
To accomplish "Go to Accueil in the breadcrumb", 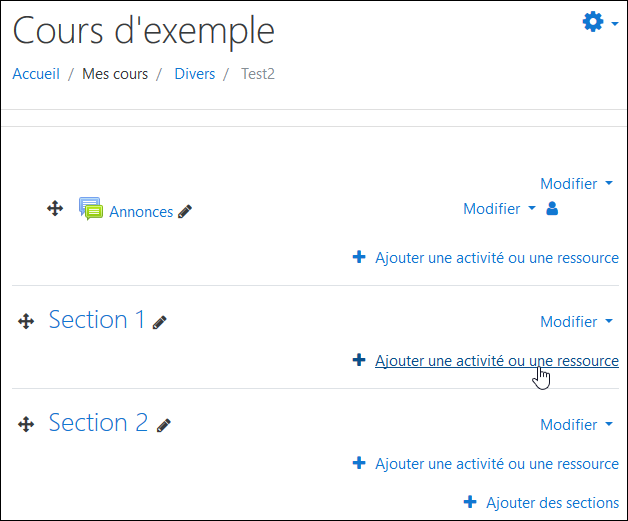I will coord(36,74).
